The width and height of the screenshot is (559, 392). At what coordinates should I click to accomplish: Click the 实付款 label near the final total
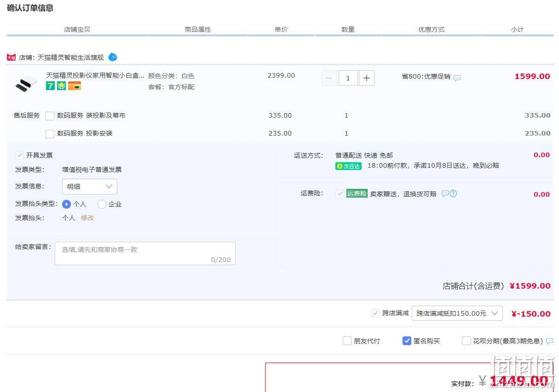(462, 384)
